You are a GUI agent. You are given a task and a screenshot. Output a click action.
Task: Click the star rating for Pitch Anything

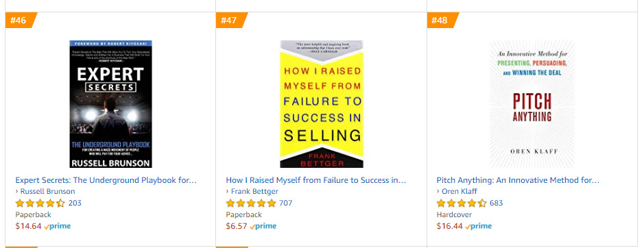(462, 203)
